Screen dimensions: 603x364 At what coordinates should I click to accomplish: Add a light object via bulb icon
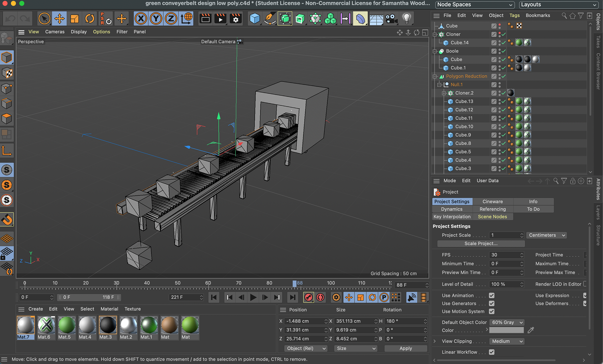tap(406, 19)
